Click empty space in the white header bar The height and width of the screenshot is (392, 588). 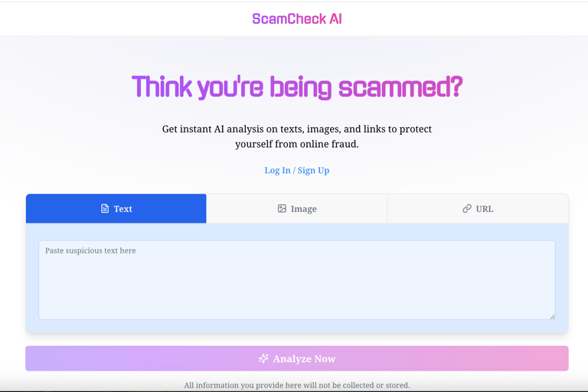pos(115,18)
